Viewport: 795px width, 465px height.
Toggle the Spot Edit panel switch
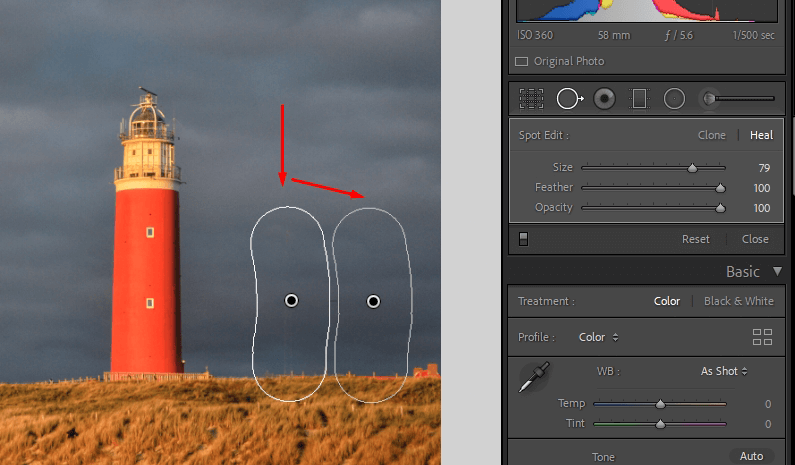523,239
